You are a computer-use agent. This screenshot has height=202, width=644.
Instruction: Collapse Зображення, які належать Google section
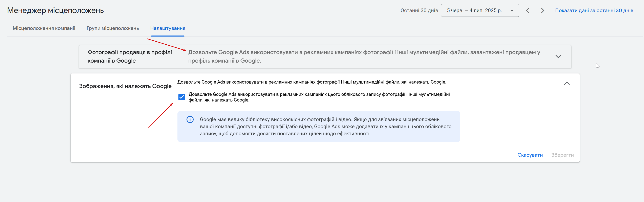coord(567,84)
